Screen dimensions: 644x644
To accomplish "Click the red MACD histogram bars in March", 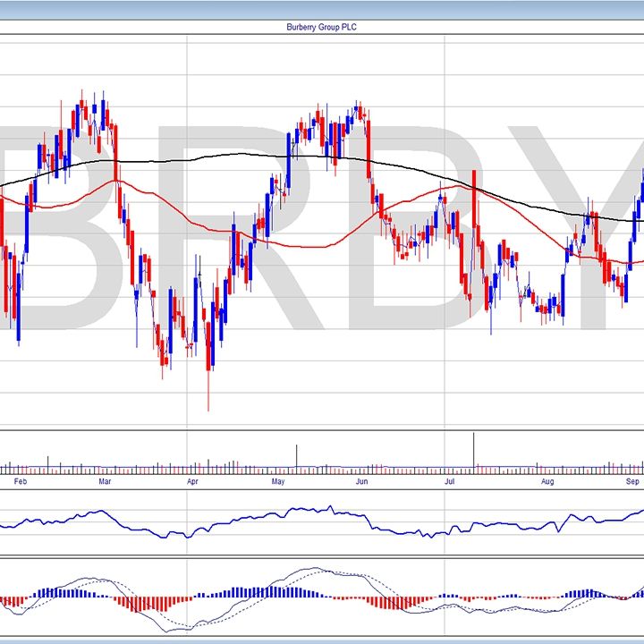I will (x=134, y=603).
